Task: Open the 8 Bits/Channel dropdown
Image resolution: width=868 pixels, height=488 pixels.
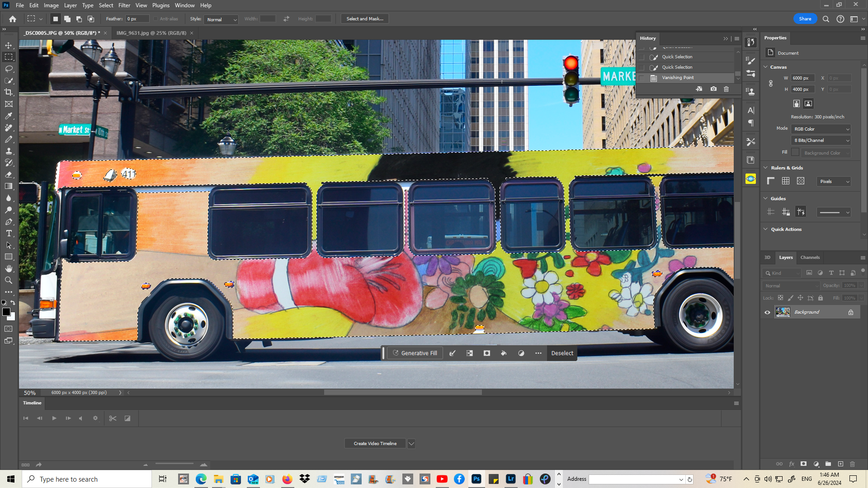Action: [821, 141]
